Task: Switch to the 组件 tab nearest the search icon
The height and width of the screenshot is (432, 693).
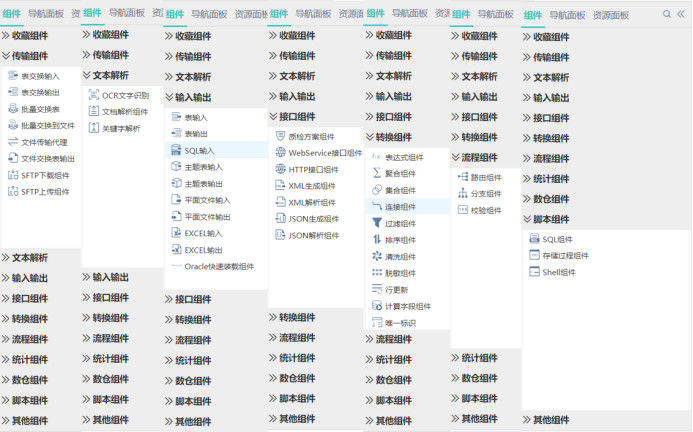Action: pyautogui.click(x=533, y=15)
